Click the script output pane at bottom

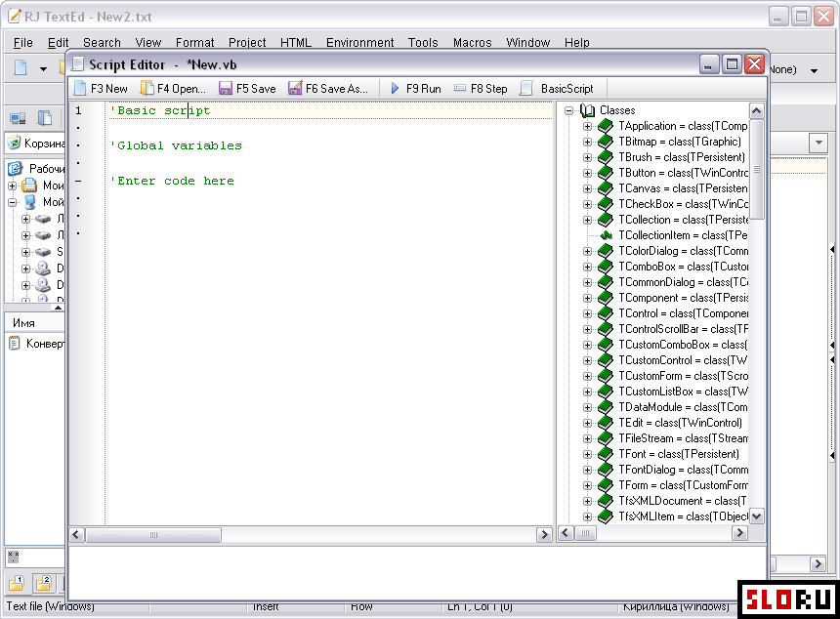(417, 573)
